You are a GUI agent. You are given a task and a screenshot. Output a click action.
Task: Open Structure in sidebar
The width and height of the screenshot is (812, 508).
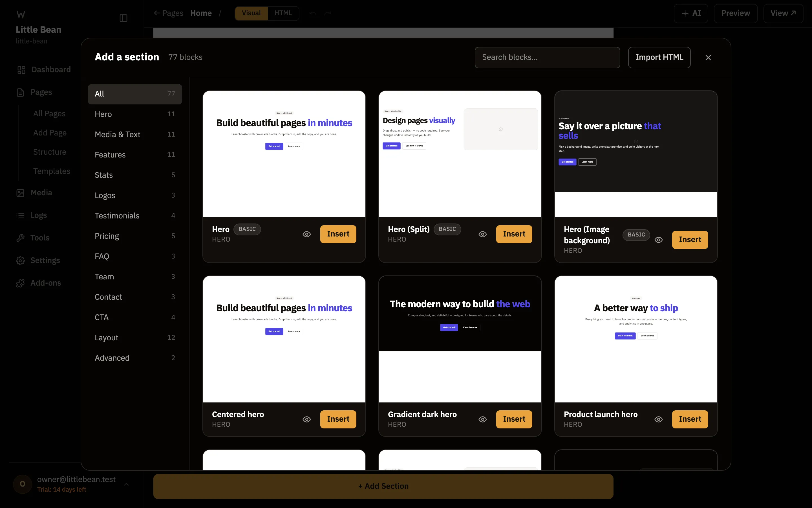coord(50,152)
